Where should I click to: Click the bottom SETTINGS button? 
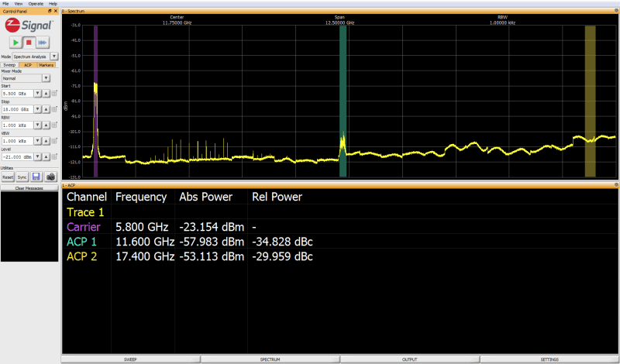click(x=549, y=359)
